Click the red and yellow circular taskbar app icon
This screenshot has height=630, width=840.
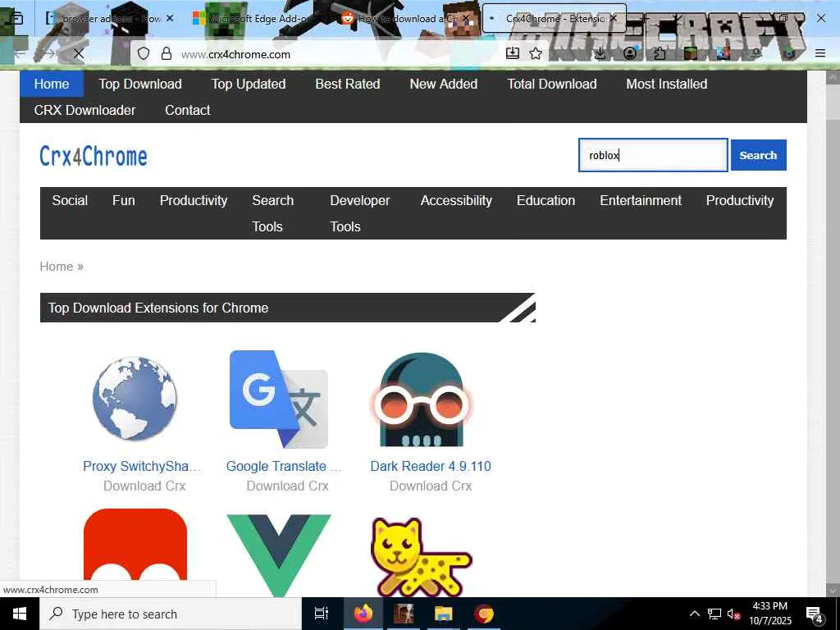[484, 614]
